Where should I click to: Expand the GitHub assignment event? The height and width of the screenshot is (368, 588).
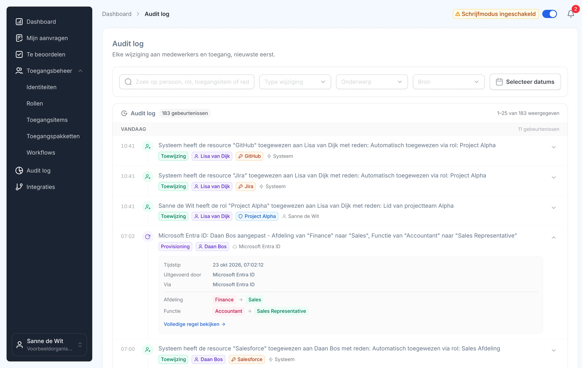553,147
